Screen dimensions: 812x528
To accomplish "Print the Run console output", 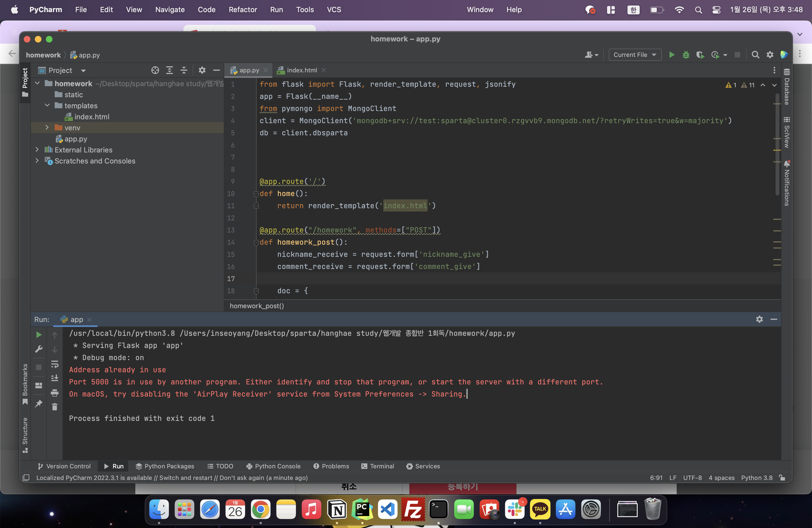I will point(55,393).
